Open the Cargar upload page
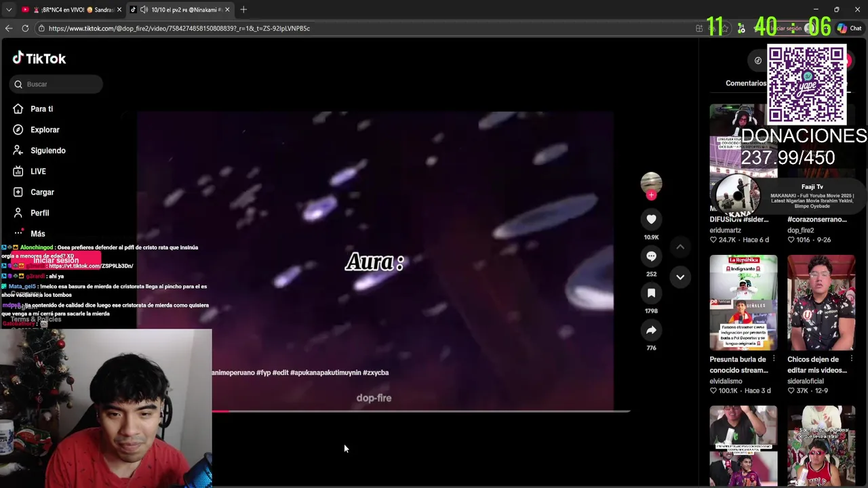This screenshot has width=868, height=488. click(42, 192)
